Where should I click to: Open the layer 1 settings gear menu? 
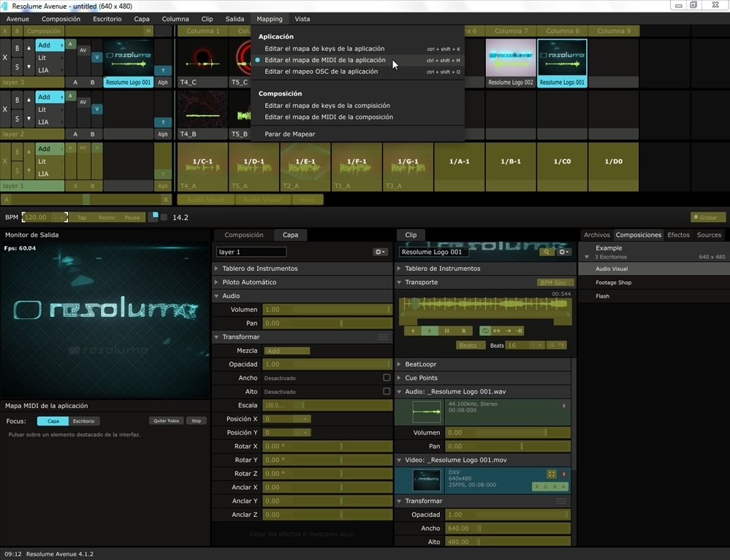tap(380, 252)
